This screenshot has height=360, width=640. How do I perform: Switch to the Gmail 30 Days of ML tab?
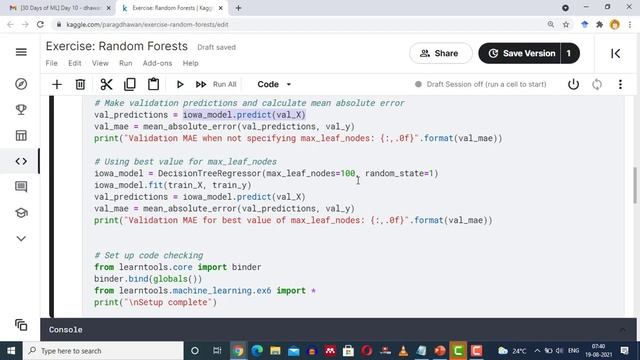pyautogui.click(x=60, y=8)
